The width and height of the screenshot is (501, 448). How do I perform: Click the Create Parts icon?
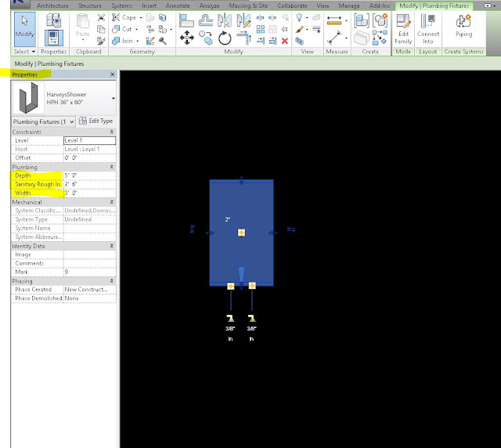(x=362, y=38)
